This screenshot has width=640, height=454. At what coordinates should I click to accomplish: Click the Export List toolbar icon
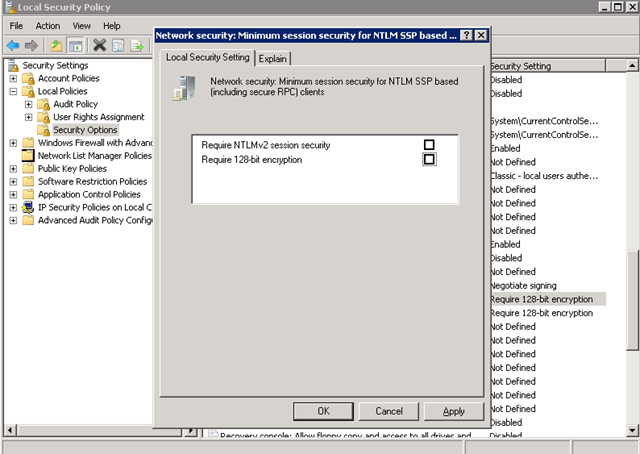[137, 45]
